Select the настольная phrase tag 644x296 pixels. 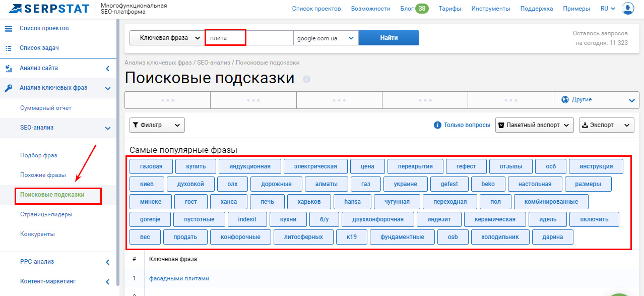coord(535,184)
